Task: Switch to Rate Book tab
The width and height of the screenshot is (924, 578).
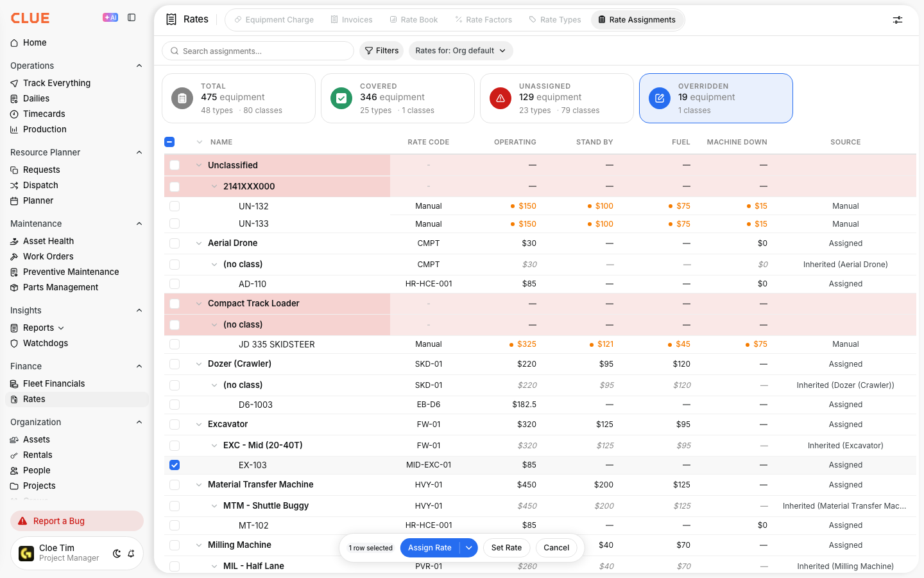Action: tap(414, 20)
